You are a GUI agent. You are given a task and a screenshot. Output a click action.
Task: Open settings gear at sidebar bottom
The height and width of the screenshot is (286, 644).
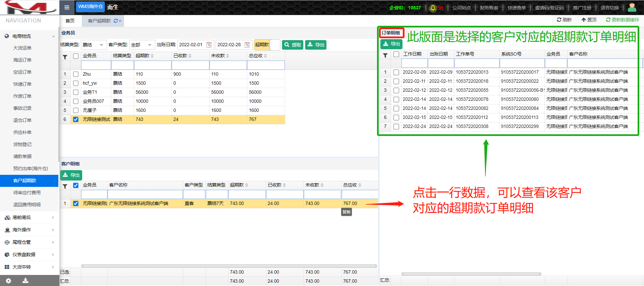[x=8, y=281]
